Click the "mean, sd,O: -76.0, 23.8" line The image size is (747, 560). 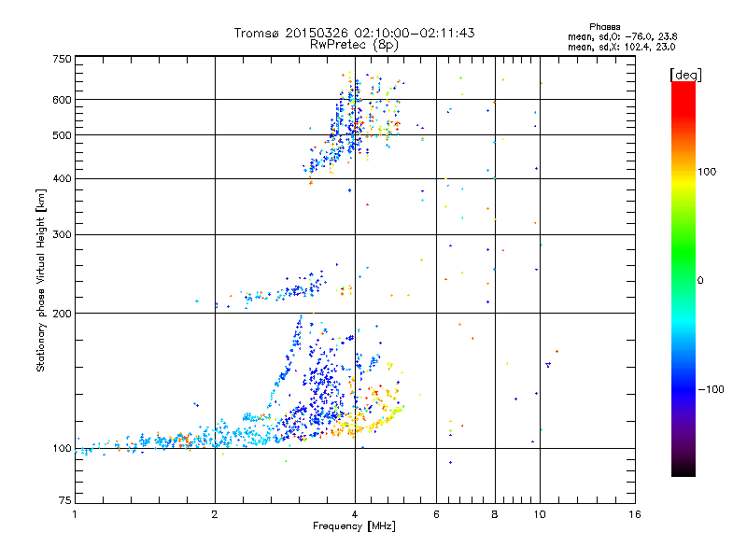pos(622,36)
